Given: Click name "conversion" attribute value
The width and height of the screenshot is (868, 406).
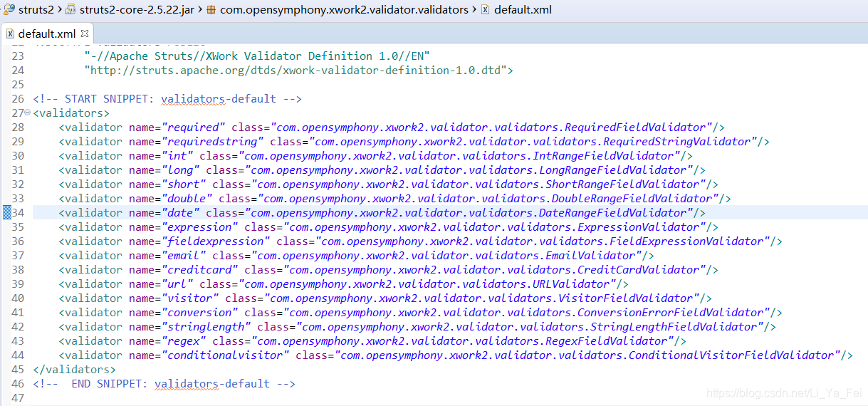Looking at the screenshot, I should point(200,312).
